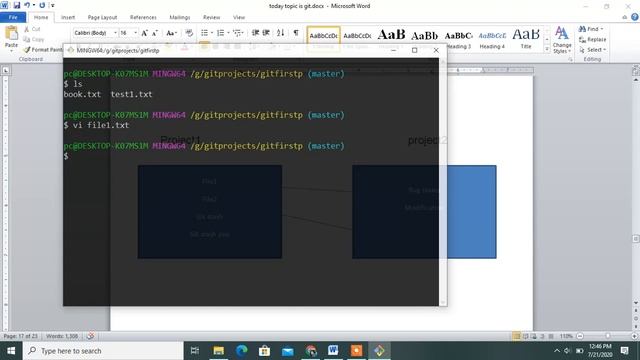Click the Redo/Repeat icon
This screenshot has width=640, height=360.
[42, 5]
